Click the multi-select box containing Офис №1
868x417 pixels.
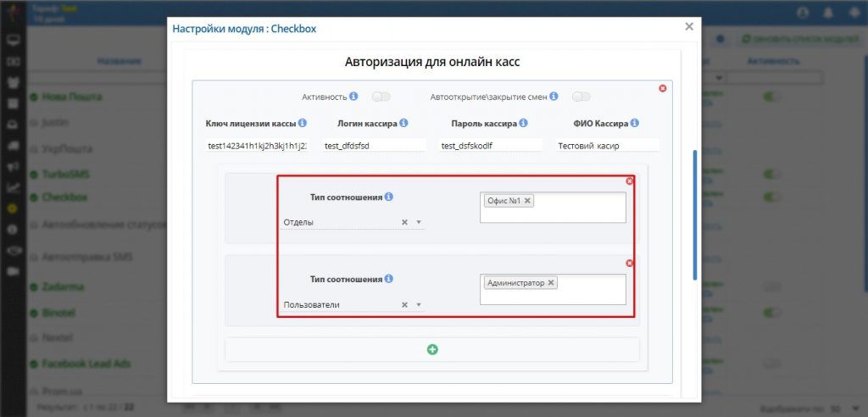click(x=553, y=207)
